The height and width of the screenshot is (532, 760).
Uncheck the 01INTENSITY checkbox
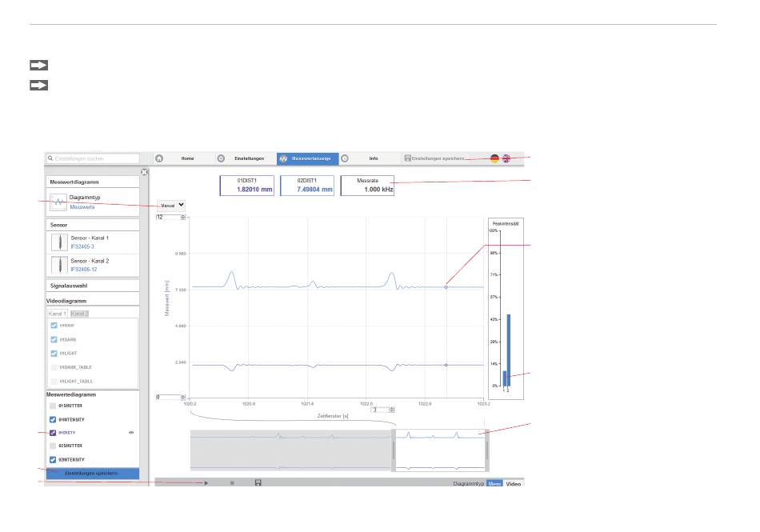[x=53, y=419]
